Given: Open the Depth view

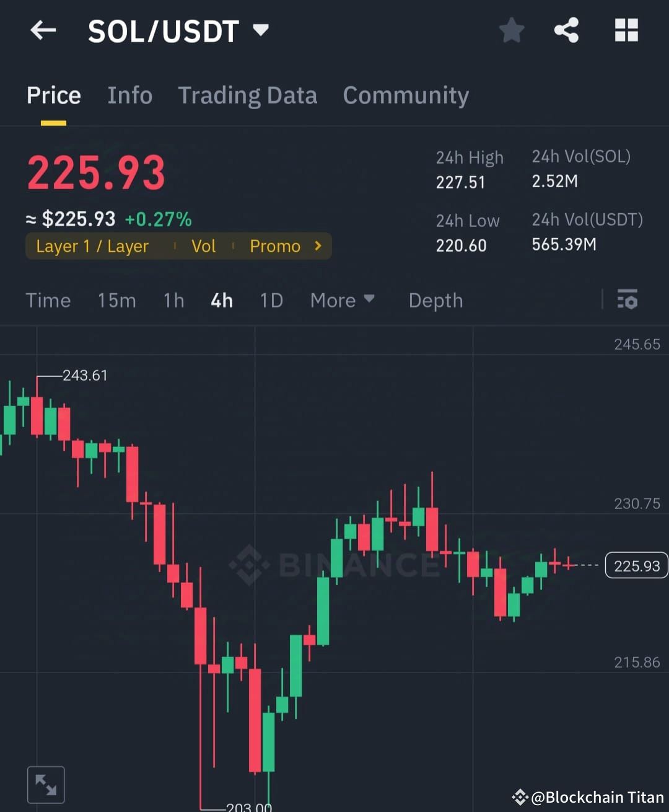Looking at the screenshot, I should point(435,301).
